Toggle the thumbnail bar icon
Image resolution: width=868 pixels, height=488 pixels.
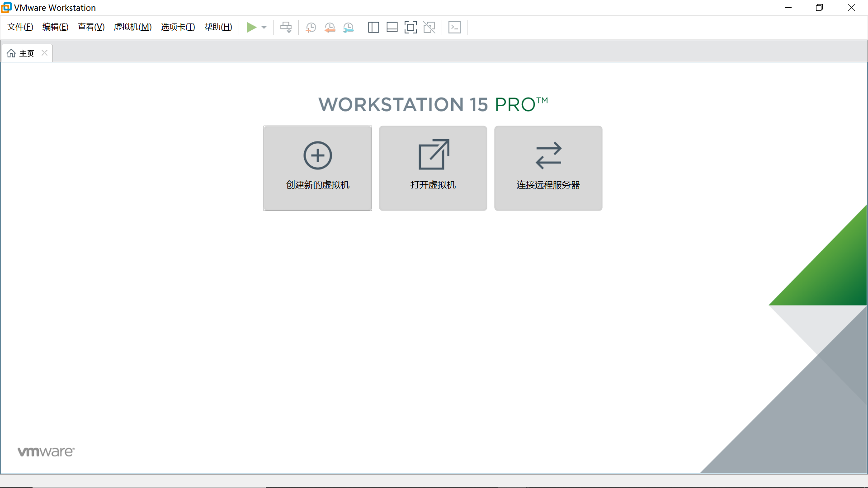coord(392,28)
